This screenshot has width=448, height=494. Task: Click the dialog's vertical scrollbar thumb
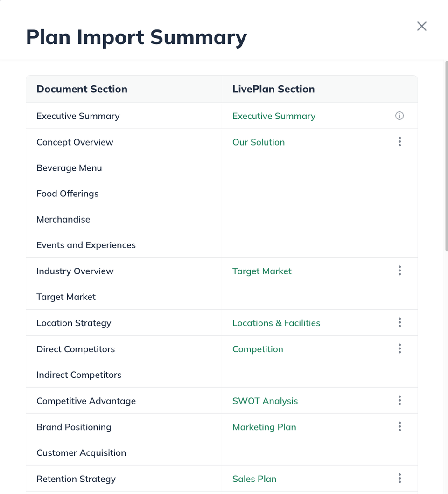(x=446, y=156)
